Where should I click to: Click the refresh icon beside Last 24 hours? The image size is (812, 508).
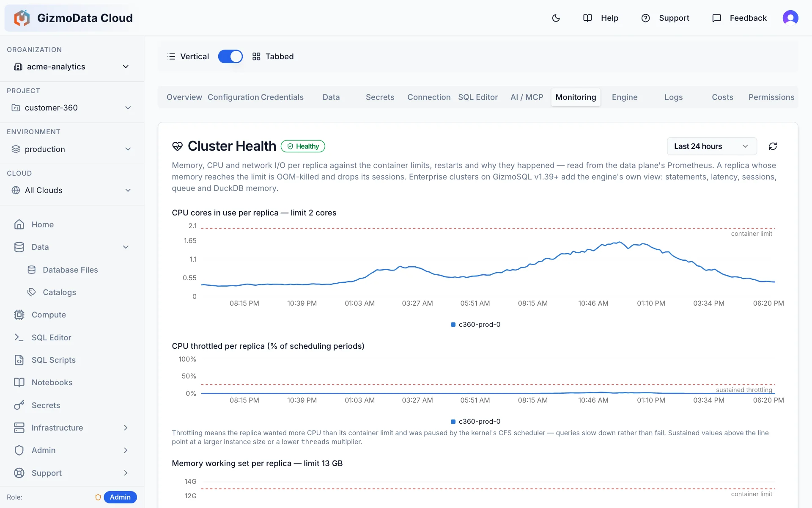773,146
